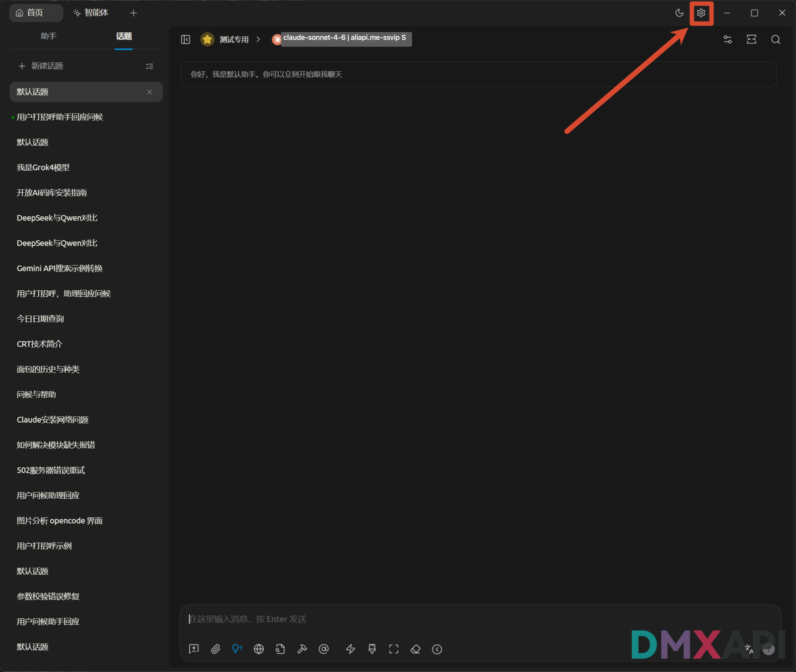Select topic 图片分析 opencode 界面
This screenshot has height=672, width=796.
coord(86,521)
